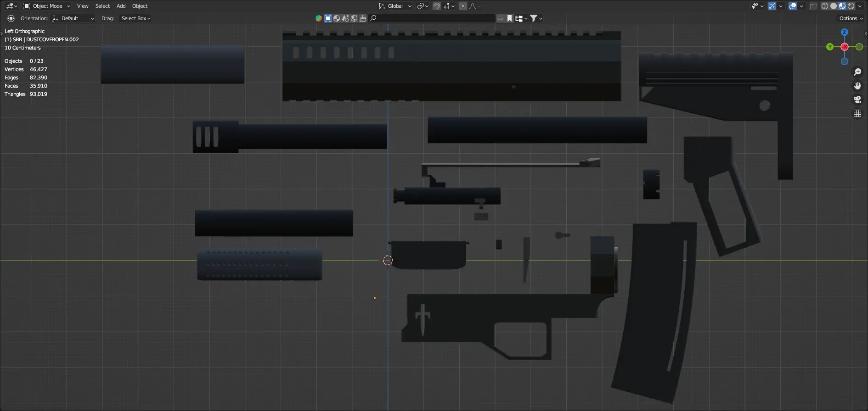Screen dimensions: 868x411
Task: Switch between perspective and orthographic view
Action: [857, 113]
